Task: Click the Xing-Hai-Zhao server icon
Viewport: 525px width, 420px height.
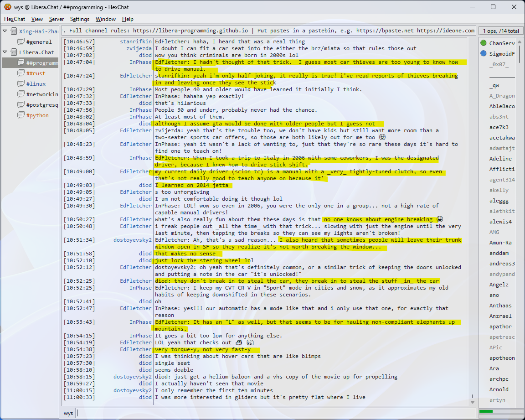Action: click(x=14, y=31)
